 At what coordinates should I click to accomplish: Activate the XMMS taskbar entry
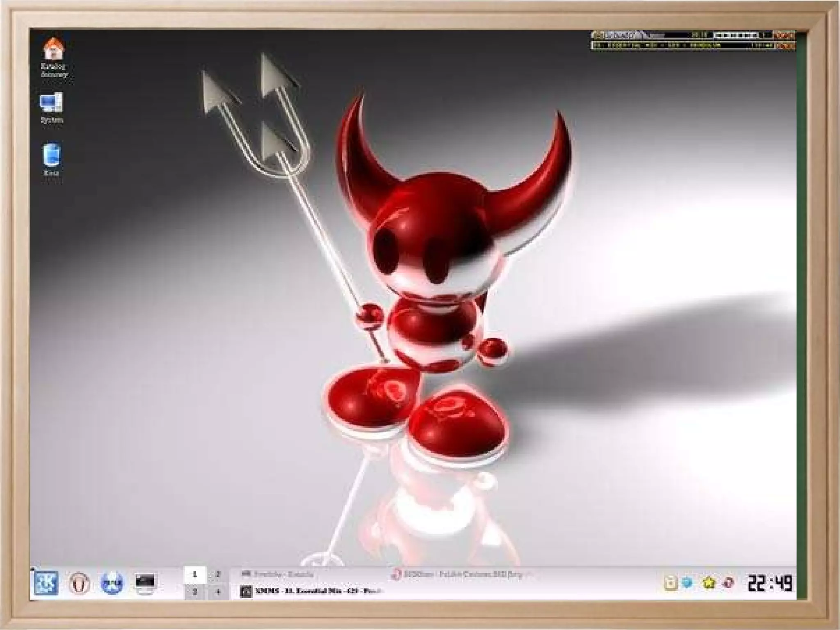tap(312, 591)
